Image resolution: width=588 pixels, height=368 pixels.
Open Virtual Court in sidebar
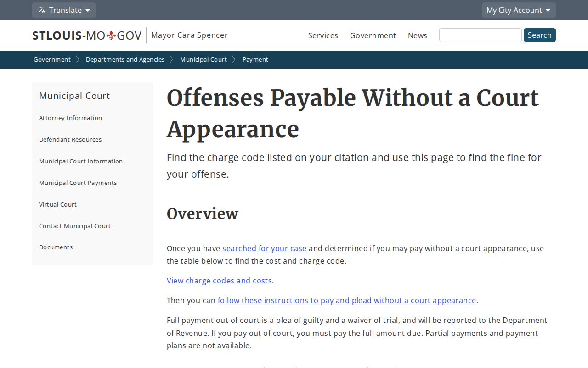click(x=58, y=204)
